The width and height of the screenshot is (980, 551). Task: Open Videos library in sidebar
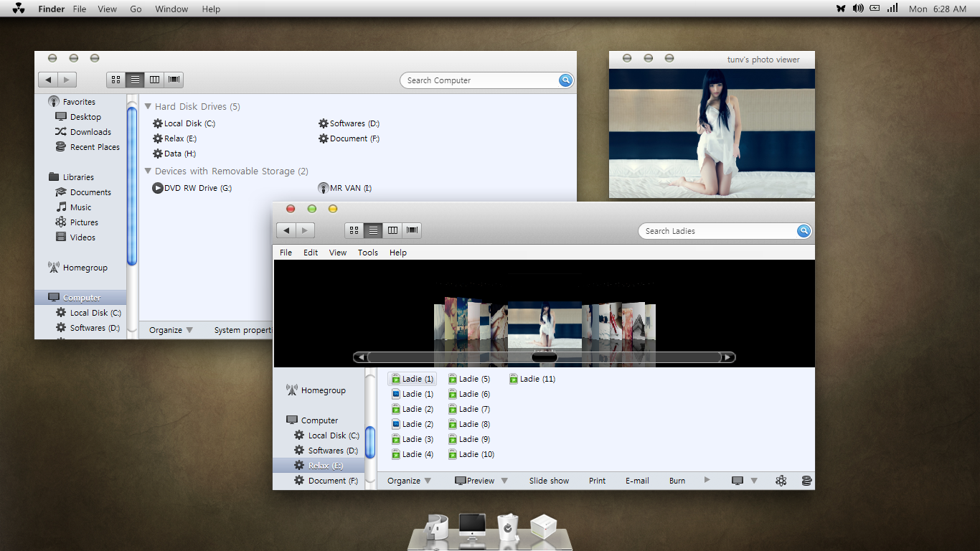75,237
